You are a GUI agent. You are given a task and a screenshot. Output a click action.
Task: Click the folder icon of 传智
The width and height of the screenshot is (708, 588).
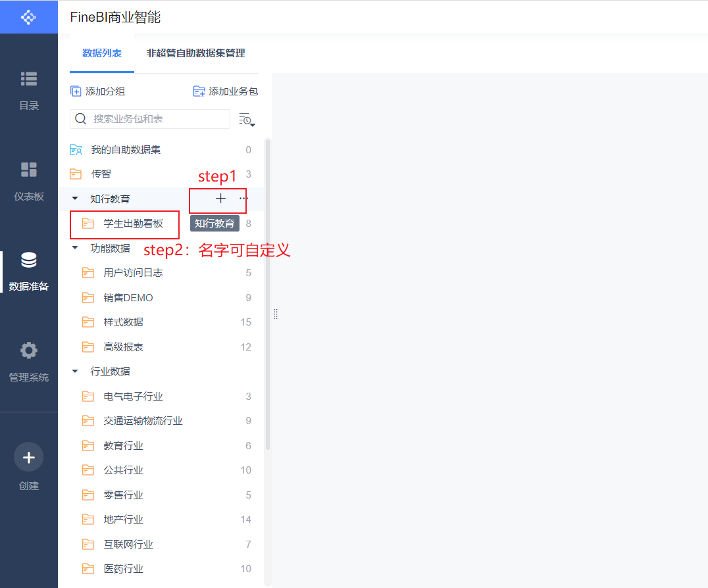(x=76, y=174)
